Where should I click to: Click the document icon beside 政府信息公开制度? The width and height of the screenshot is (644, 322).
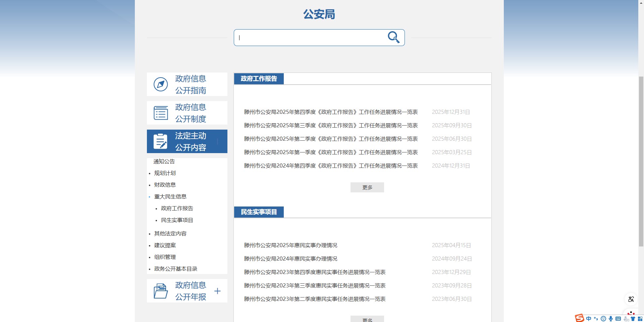[161, 113]
